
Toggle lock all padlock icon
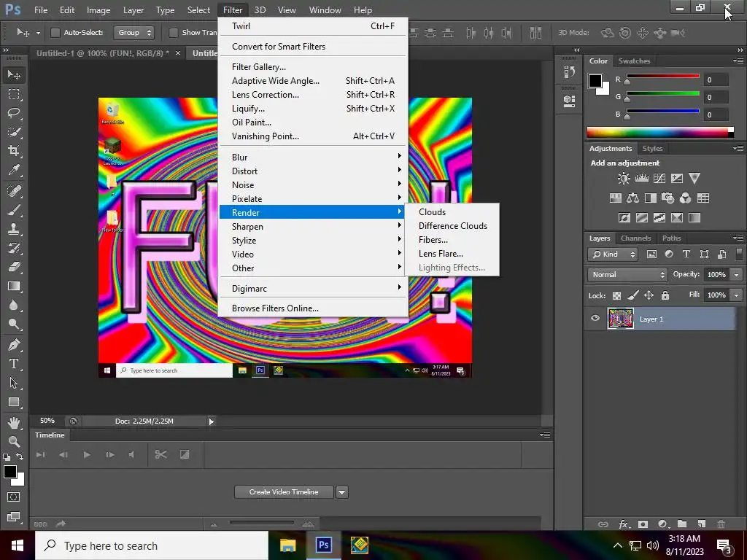pos(665,296)
